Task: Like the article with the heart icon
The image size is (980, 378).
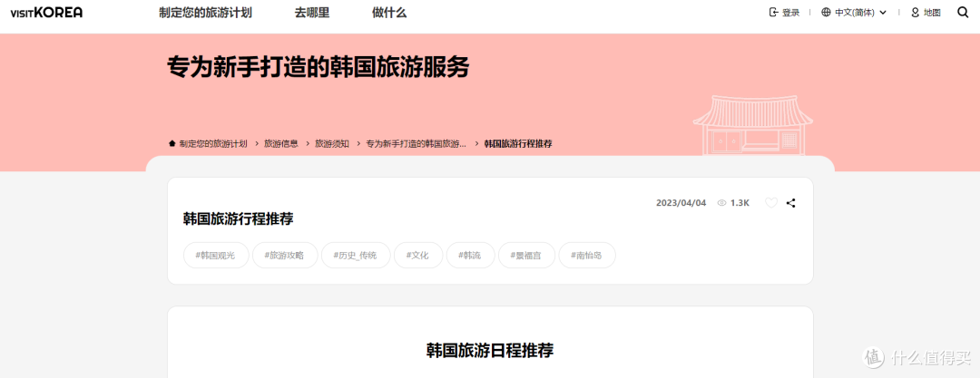Action: (x=771, y=203)
